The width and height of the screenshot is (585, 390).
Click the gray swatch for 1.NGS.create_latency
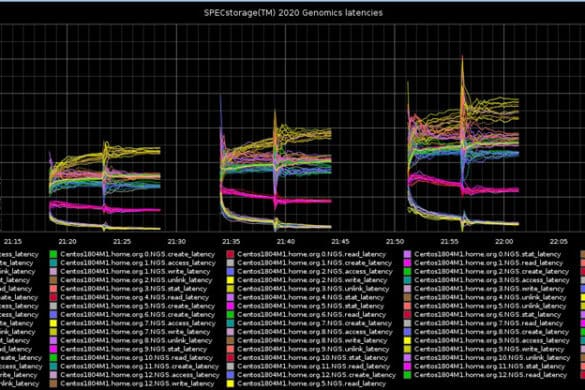tap(231, 263)
